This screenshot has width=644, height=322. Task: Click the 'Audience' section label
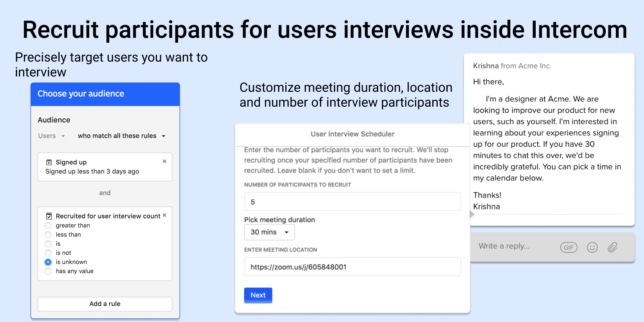[54, 120]
